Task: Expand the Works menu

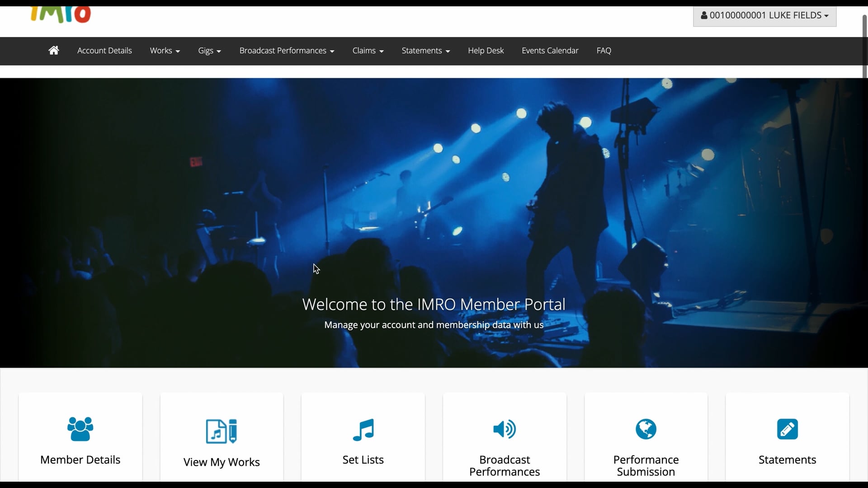Action: tap(165, 51)
